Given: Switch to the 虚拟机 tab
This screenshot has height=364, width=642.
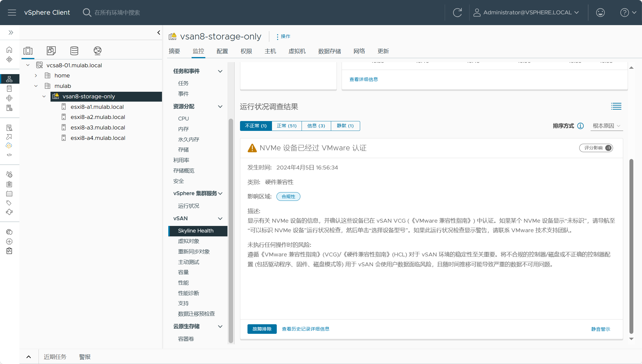Looking at the screenshot, I should [x=297, y=51].
